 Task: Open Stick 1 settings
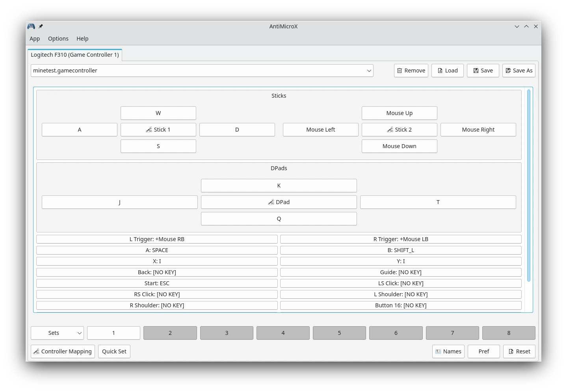pos(158,130)
